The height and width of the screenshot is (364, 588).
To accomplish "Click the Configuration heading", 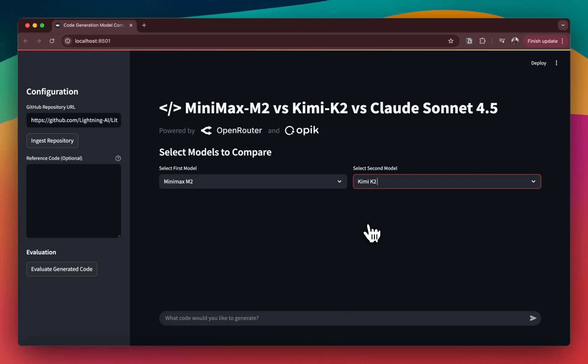I will tap(52, 92).
